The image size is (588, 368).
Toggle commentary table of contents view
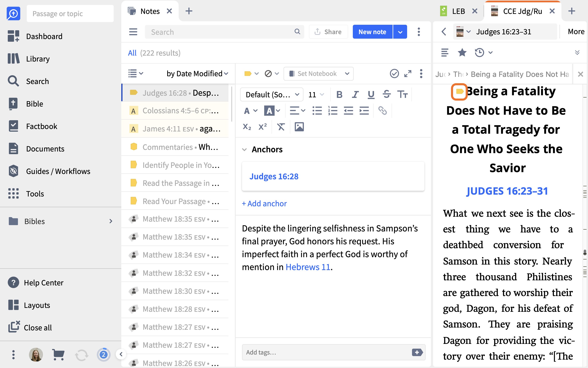click(x=445, y=53)
